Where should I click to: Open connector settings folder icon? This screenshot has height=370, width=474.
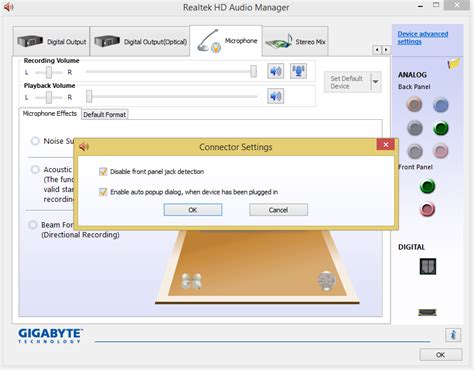453,63
